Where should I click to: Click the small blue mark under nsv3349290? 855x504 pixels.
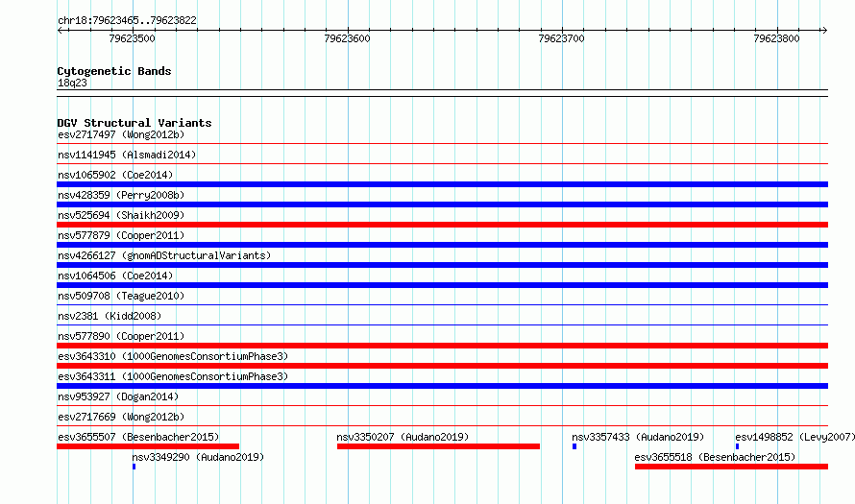(x=134, y=467)
